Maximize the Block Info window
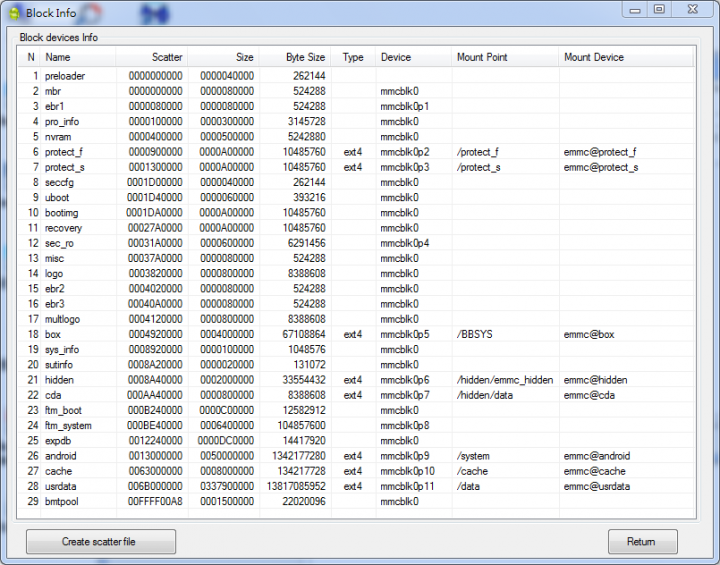This screenshot has width=720, height=565. point(659,10)
